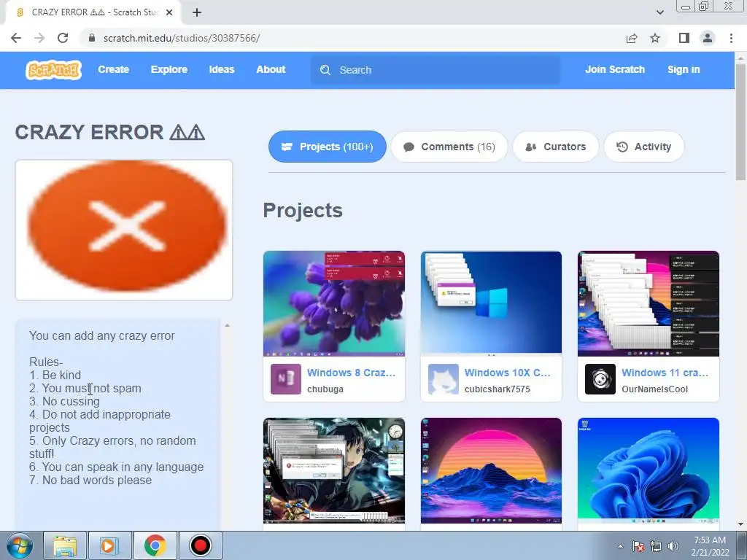Click rule '6. You can speak in any language'
The width and height of the screenshot is (747, 560).
point(116,467)
